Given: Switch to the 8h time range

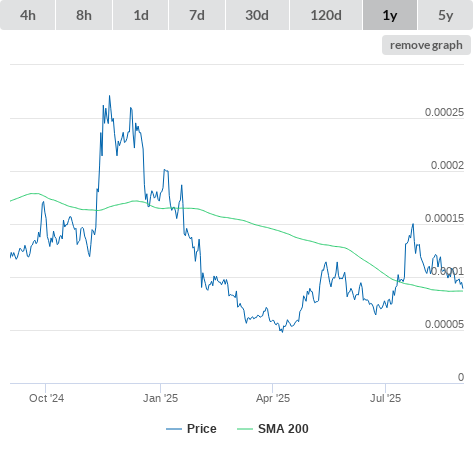Looking at the screenshot, I should [84, 15].
